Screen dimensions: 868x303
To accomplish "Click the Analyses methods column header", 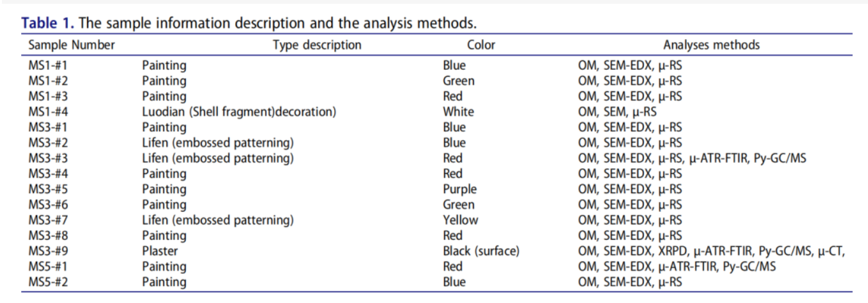I will [x=711, y=45].
